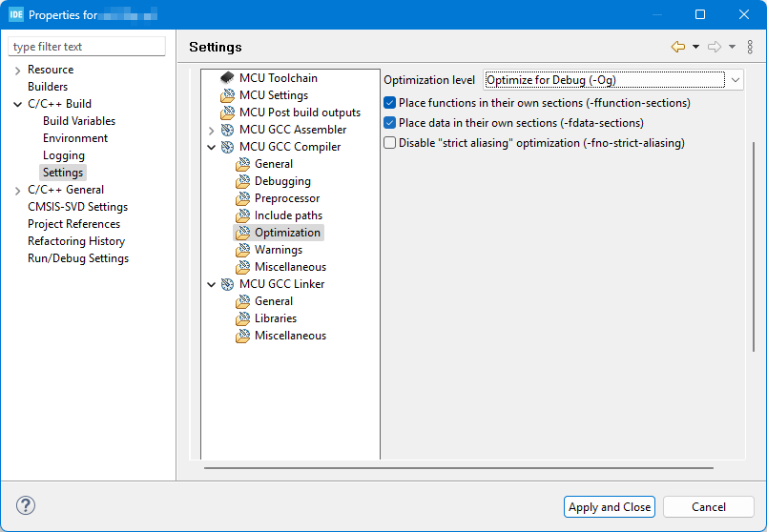Uncheck Place functions in their own sections
Viewport: 767px width, 532px height.
coord(389,103)
